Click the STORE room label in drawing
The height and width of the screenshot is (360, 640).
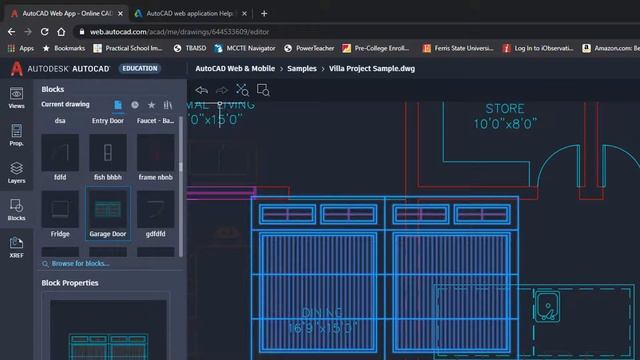[505, 109]
